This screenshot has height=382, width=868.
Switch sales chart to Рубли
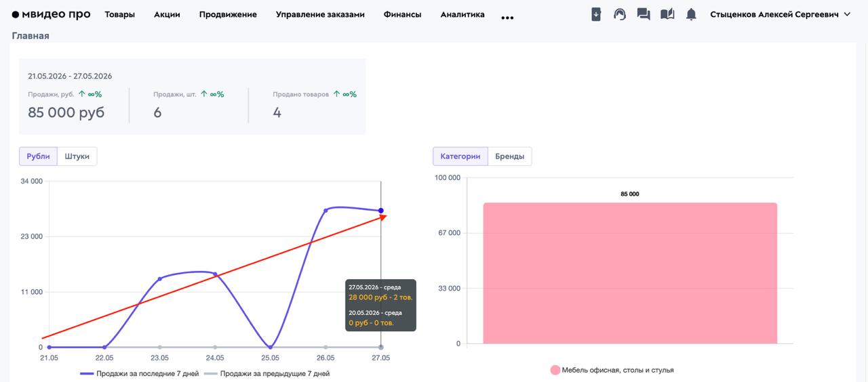[x=38, y=156]
